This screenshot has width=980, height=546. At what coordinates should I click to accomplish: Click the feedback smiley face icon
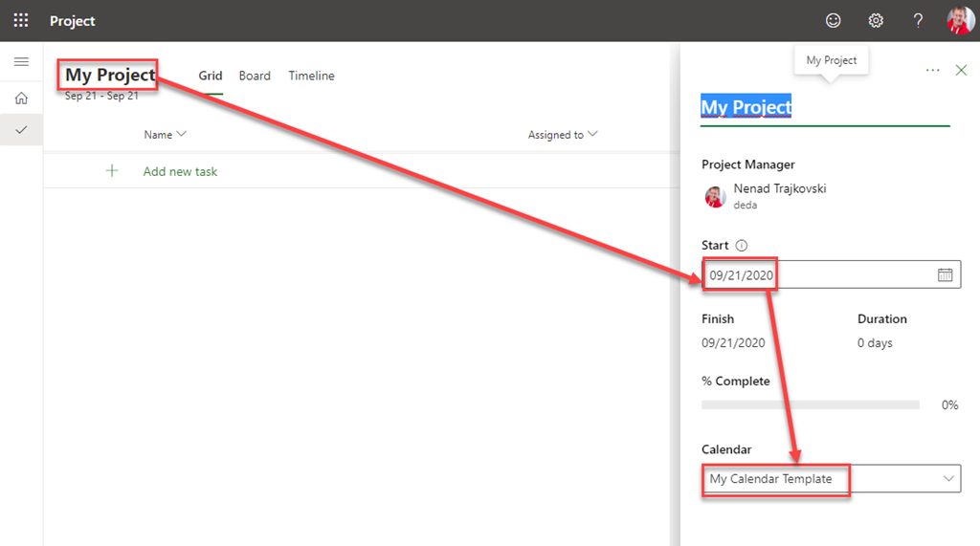834,20
